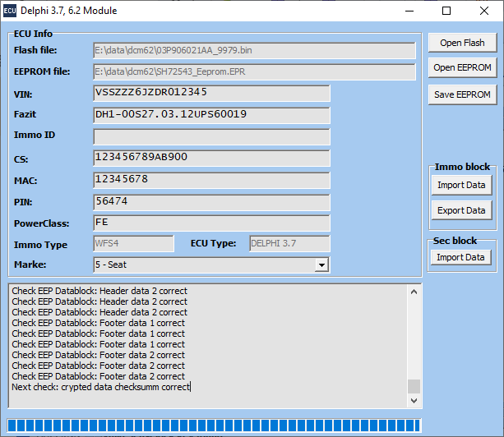Screen dimensions: 504x437
Task: Edit the MAC field
Action: coord(211,179)
